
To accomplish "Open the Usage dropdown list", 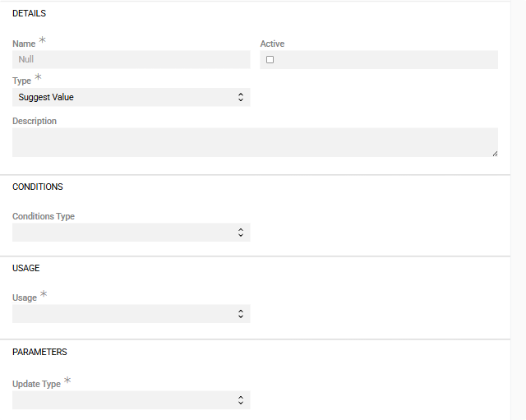I will point(131,314).
